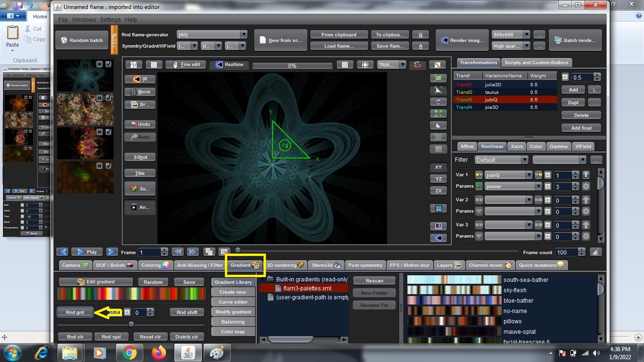The height and width of the screenshot is (362, 644).
Task: Open the High quality dropdown
Action: pyautogui.click(x=511, y=46)
